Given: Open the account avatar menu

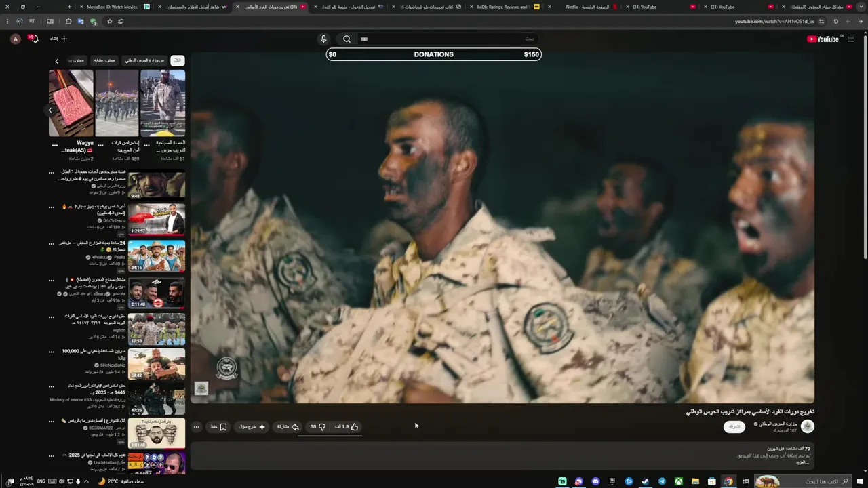Looking at the screenshot, I should (x=16, y=39).
